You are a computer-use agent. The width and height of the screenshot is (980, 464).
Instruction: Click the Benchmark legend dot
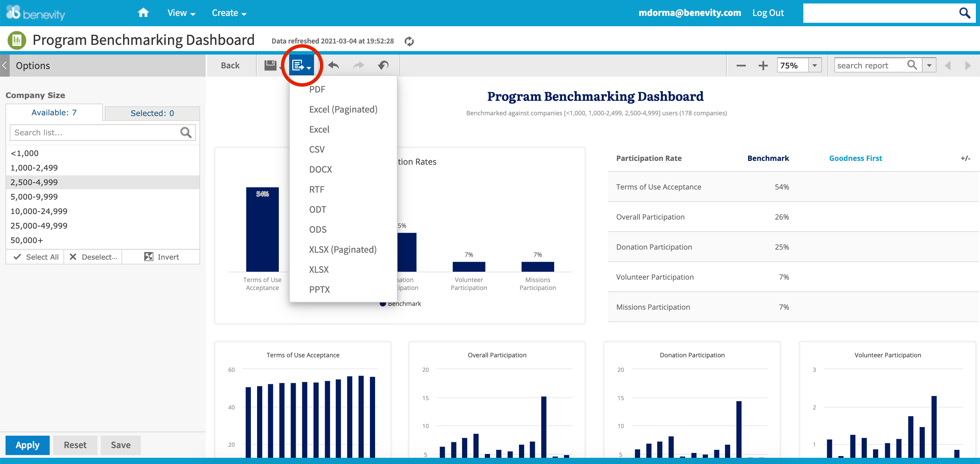point(382,304)
